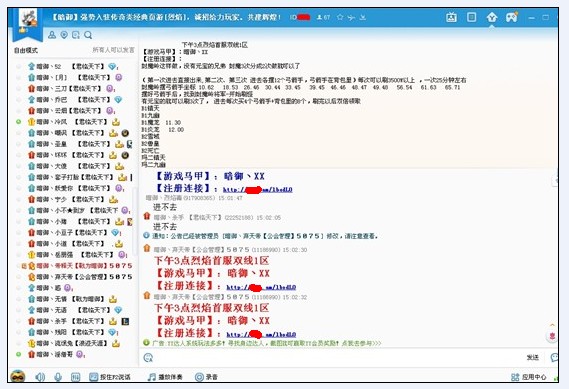
Task: Mute the speaker output icon
Action: [40, 377]
